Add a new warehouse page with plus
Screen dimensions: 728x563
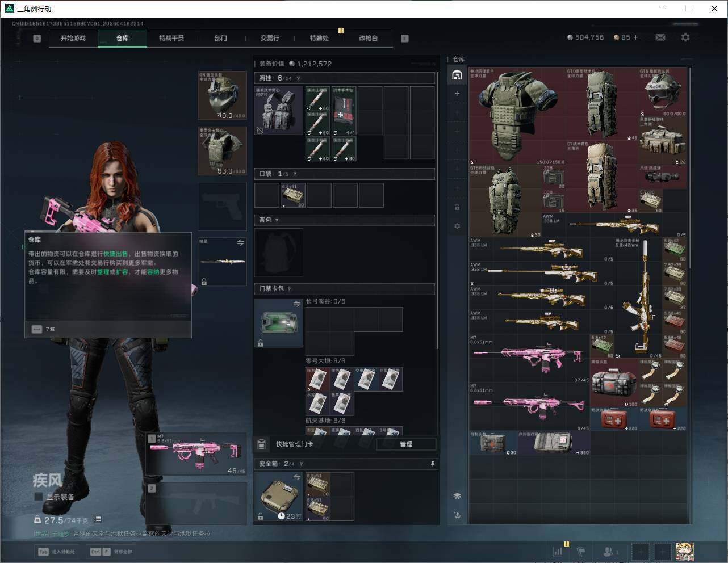tap(457, 94)
